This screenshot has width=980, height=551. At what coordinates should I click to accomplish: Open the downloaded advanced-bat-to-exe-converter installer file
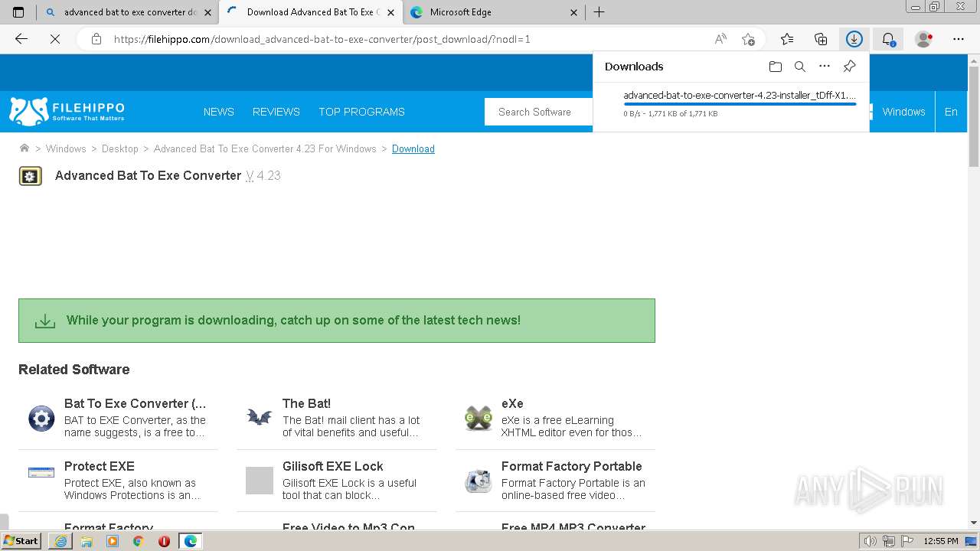740,96
